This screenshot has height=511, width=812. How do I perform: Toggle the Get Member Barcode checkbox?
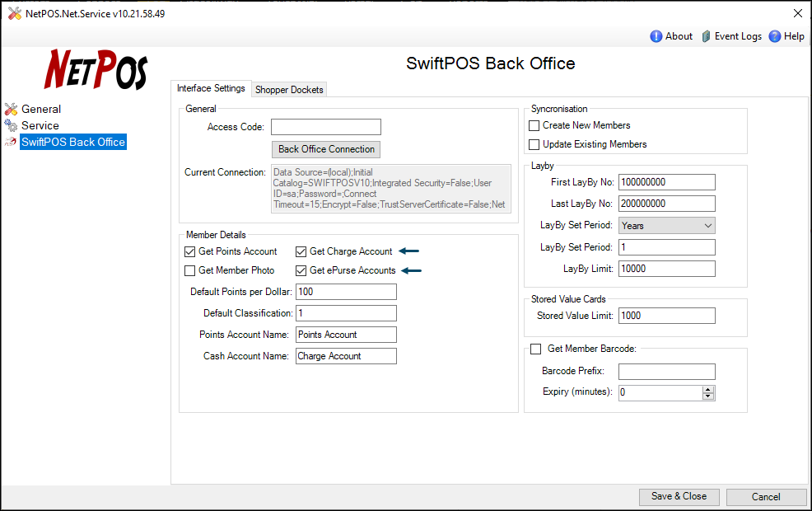pos(536,349)
